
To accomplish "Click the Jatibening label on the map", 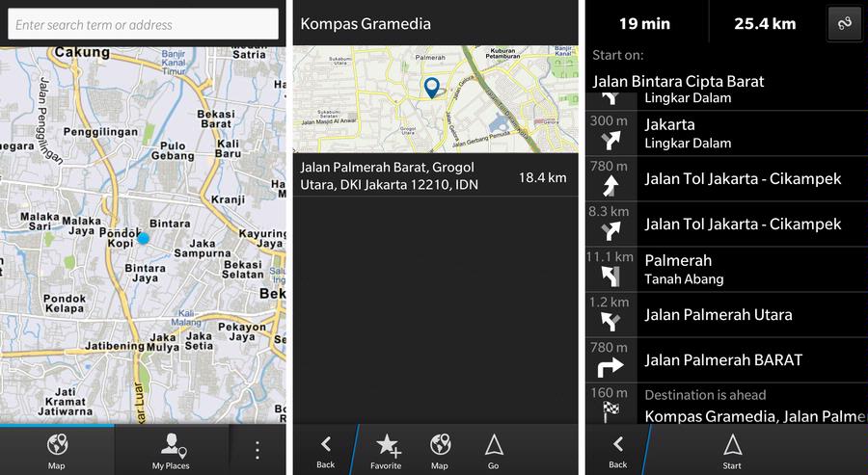I will click(115, 346).
